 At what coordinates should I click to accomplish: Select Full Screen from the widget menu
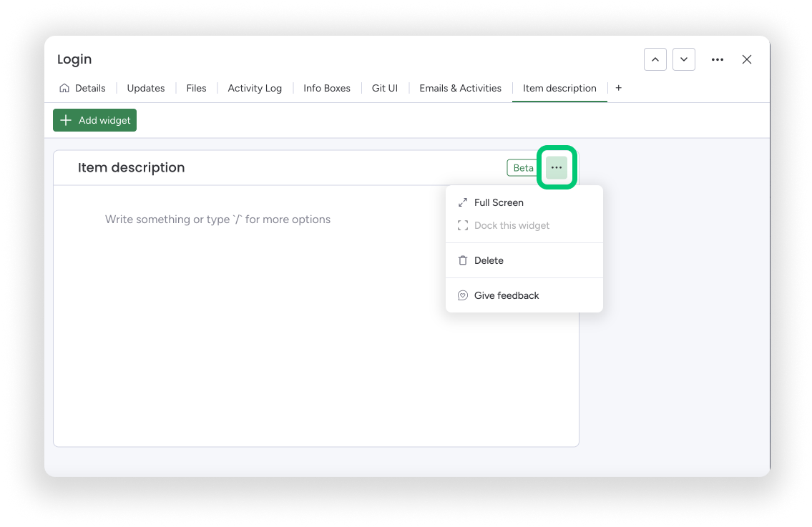click(x=499, y=202)
